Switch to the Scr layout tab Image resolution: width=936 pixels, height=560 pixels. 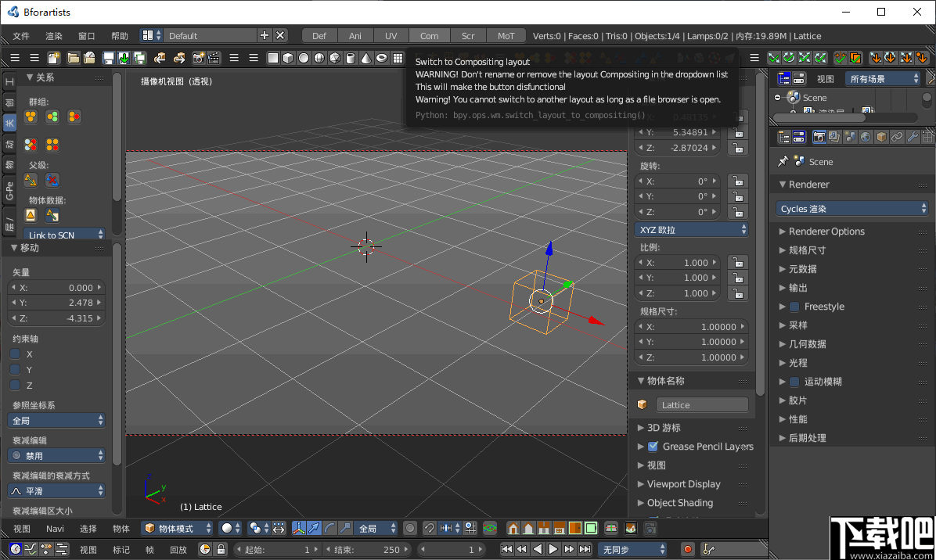(x=468, y=35)
